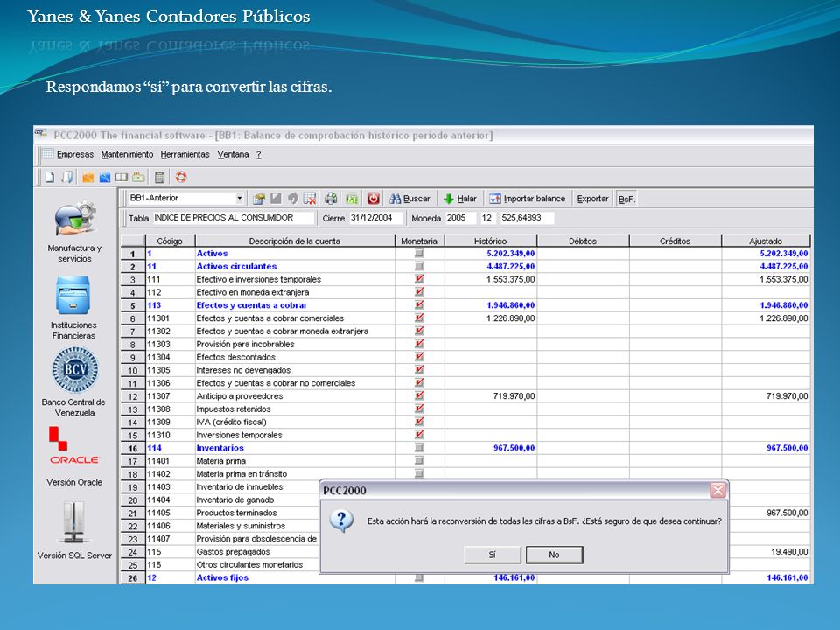Select the Inversiones temporales account row

point(465,435)
